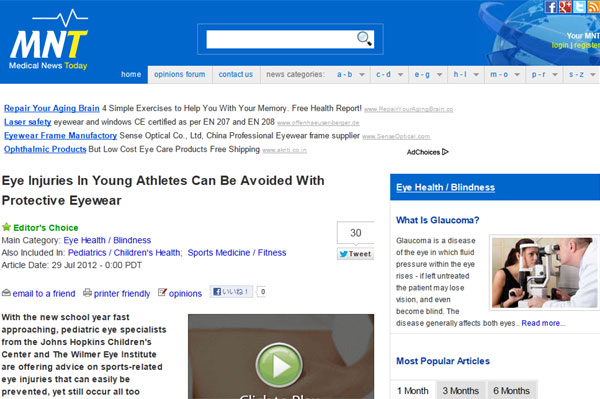Click the www.SenseOptical.com ad URL
This screenshot has height=399, width=600.
(396, 137)
